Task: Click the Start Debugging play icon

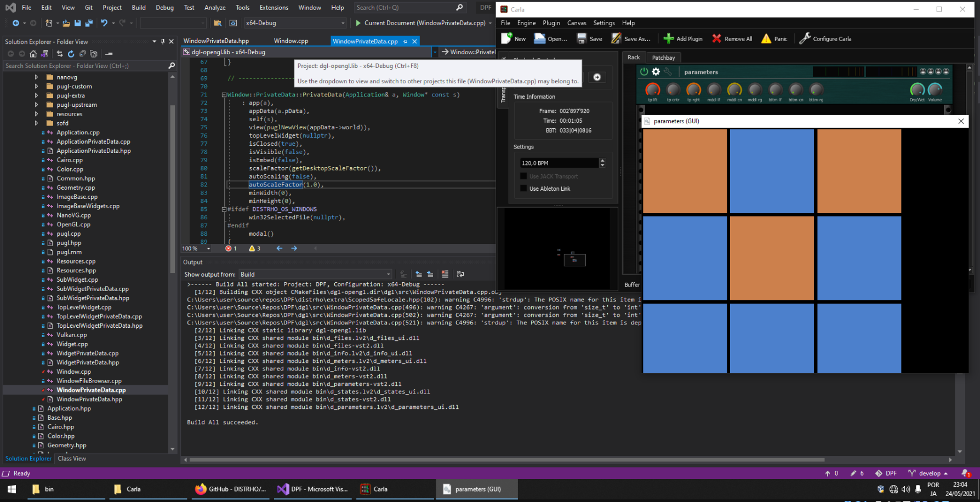Action: tap(358, 23)
